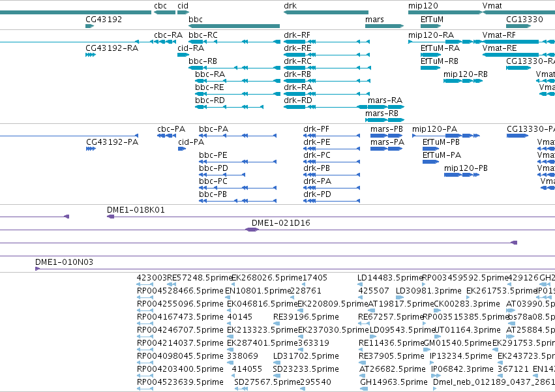Viewport: 555px width, 392px height.
Task: Click EST 425507
Action: (x=361, y=297)
